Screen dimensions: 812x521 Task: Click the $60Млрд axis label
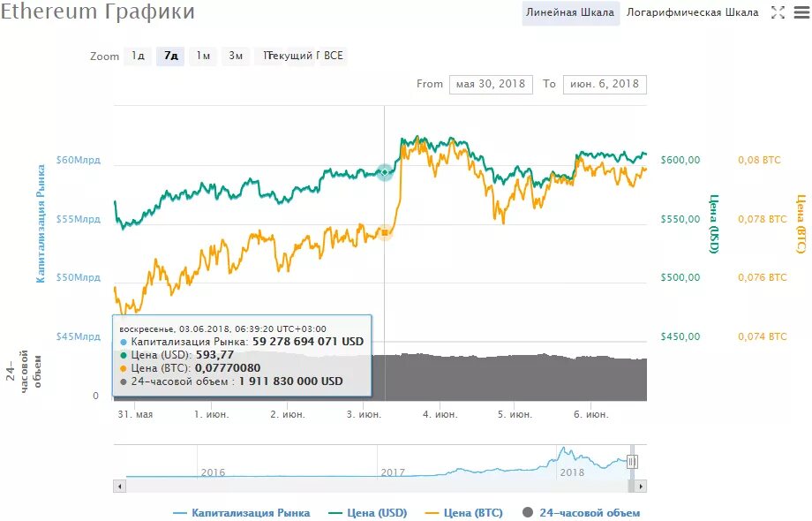(x=79, y=160)
